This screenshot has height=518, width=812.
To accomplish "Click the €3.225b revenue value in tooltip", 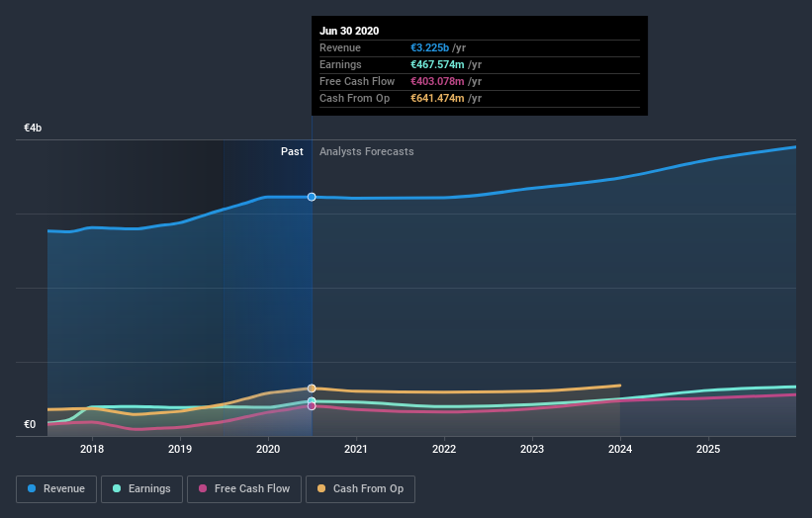I will [430, 47].
